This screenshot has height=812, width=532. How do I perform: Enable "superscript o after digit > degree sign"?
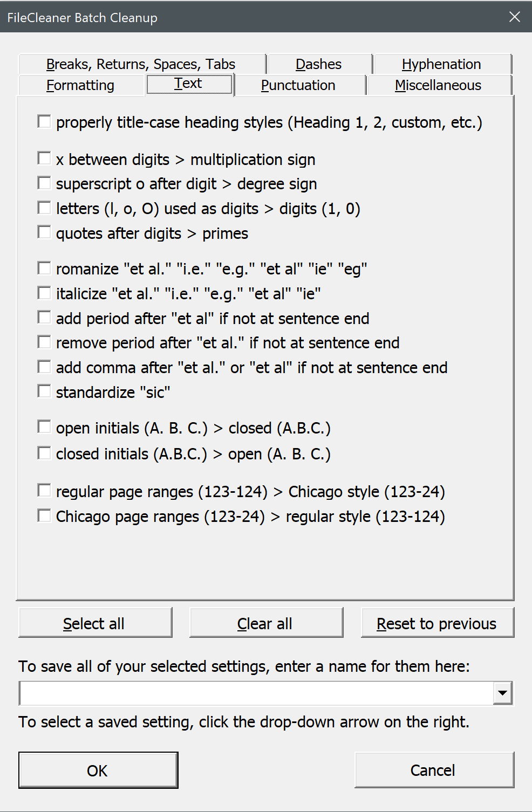(x=44, y=183)
